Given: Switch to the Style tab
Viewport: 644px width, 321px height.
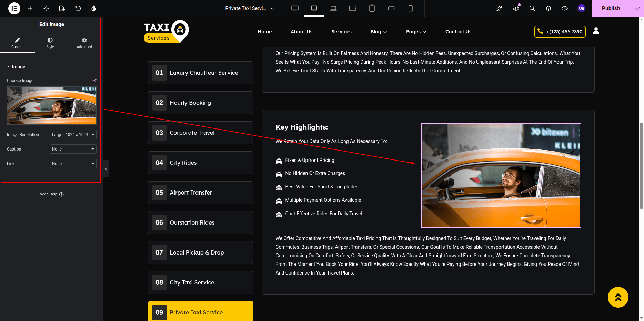Looking at the screenshot, I should tap(50, 43).
